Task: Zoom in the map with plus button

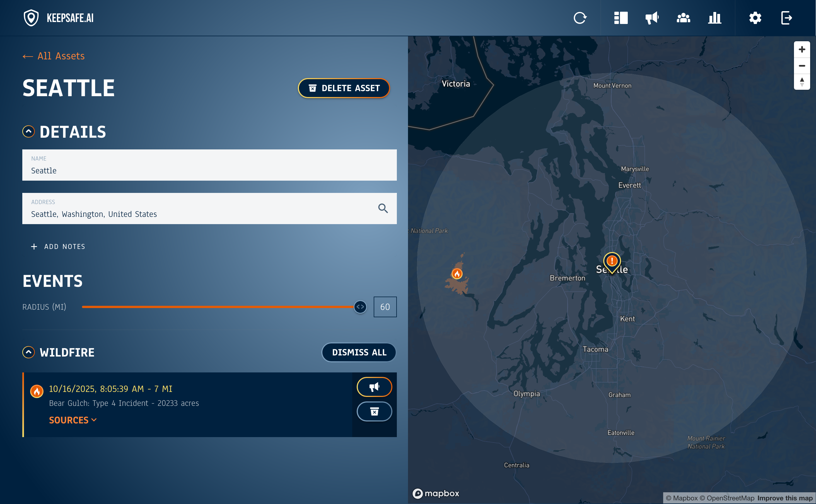Action: [x=802, y=50]
